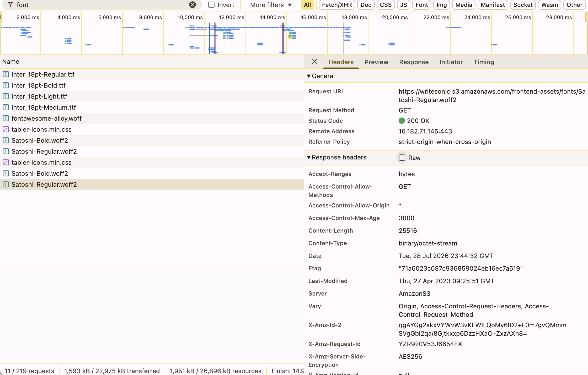Filter by Socket requests
Viewport: 588px width, 375px height.
523,5
